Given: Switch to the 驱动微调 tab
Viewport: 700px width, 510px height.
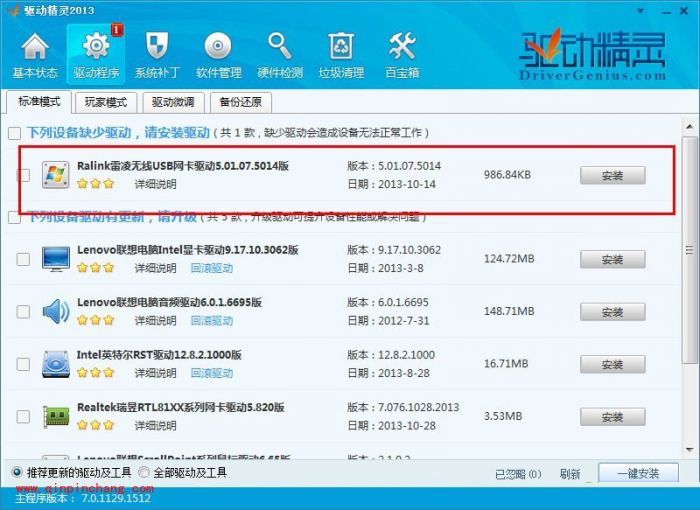Looking at the screenshot, I should pyautogui.click(x=173, y=102).
